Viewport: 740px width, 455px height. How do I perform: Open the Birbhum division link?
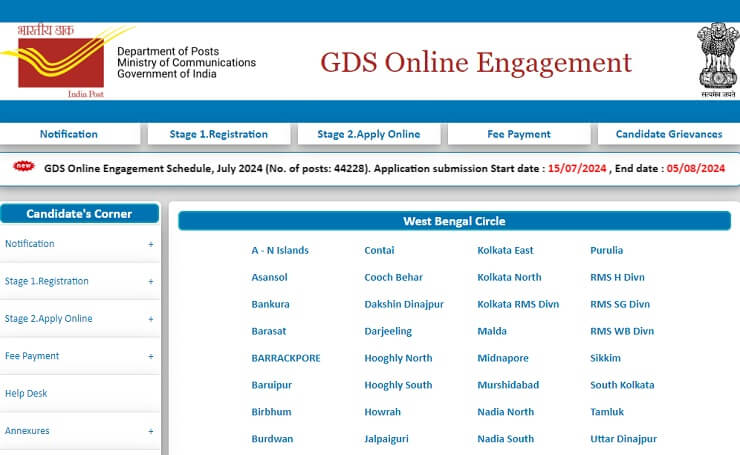271,412
